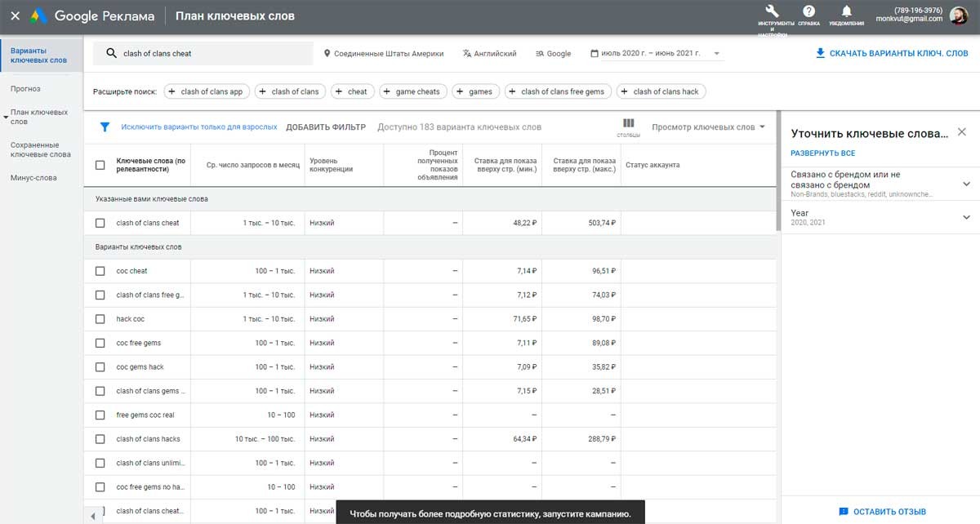The image size is (980, 524).
Task: Open the date range dropdown arrow
Action: [716, 54]
